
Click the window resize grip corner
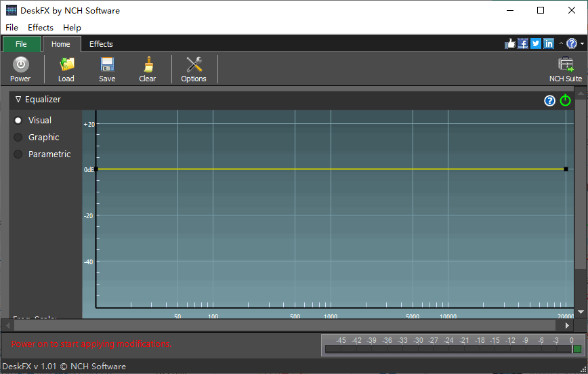coord(583,369)
